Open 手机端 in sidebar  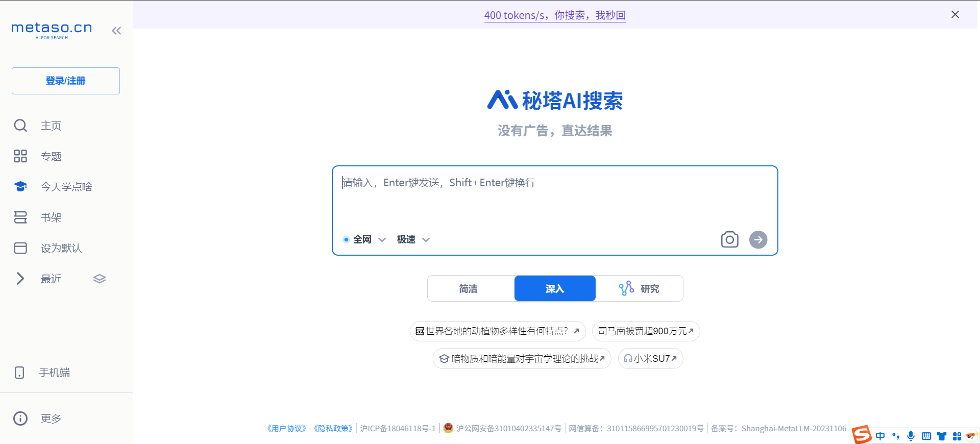point(55,373)
